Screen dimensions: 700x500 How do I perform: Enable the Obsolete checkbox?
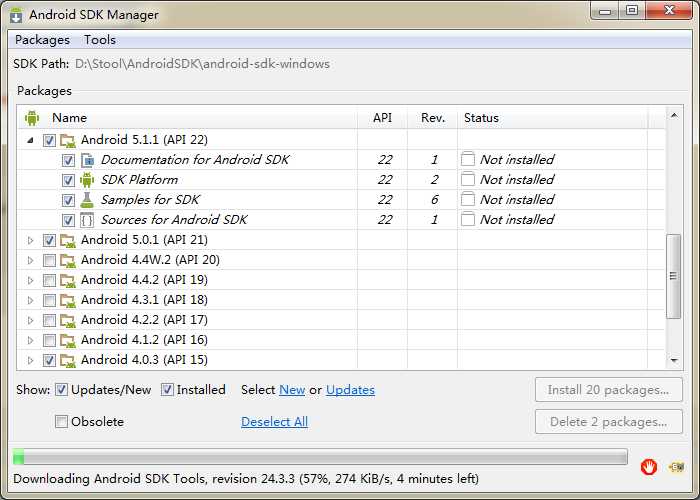click(61, 421)
